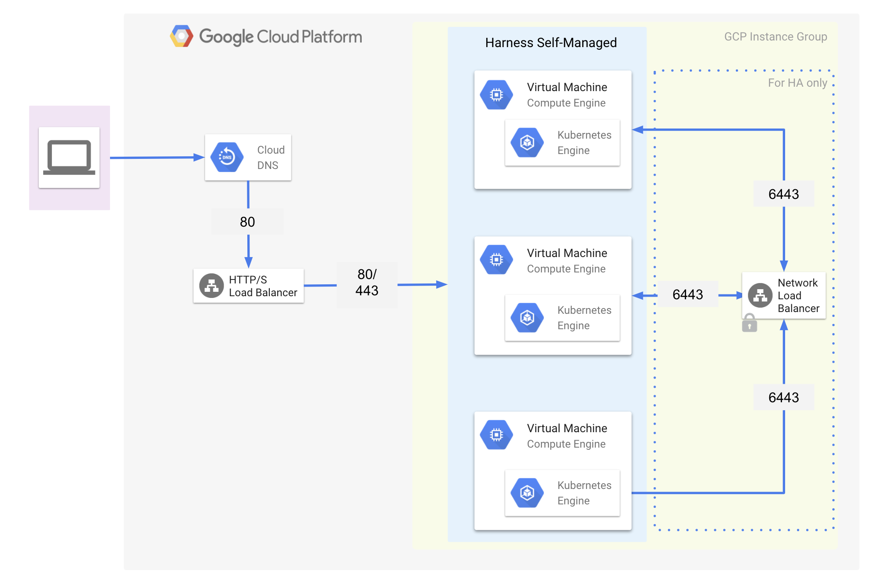
Task: Select the middle Virtual Machine title text
Action: 567,253
